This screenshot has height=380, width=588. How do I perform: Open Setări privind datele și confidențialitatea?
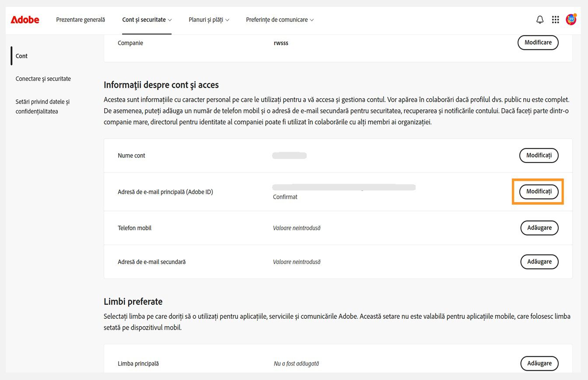[x=42, y=106]
